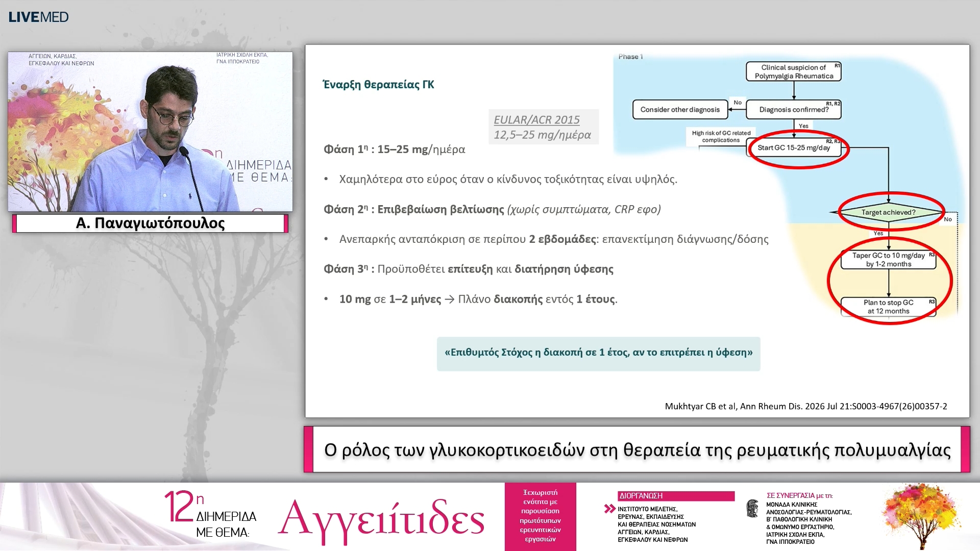Click the 12η ΔΙΗΜΕΡΙΔΑ ΜΕ ΘΕΜΑ text
The image size is (980, 551).
tap(210, 514)
